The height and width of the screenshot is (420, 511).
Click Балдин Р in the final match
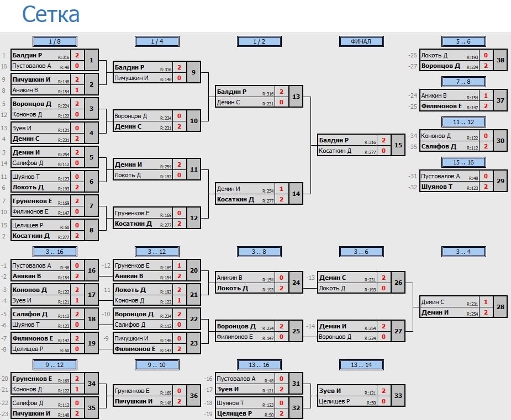[x=335, y=140]
